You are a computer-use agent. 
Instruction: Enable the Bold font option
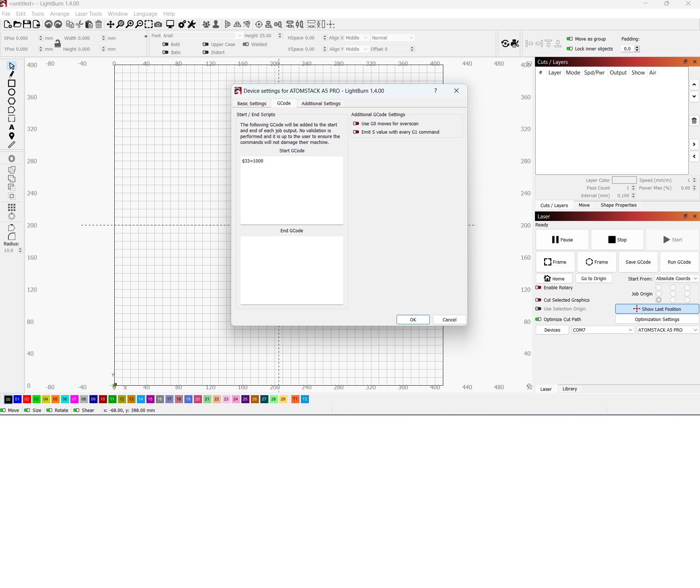[x=166, y=44]
